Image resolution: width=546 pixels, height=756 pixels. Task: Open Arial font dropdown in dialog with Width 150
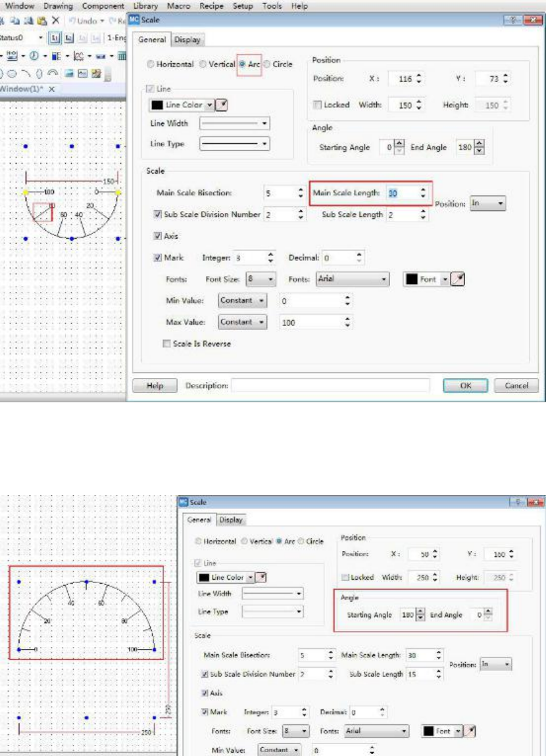(353, 279)
